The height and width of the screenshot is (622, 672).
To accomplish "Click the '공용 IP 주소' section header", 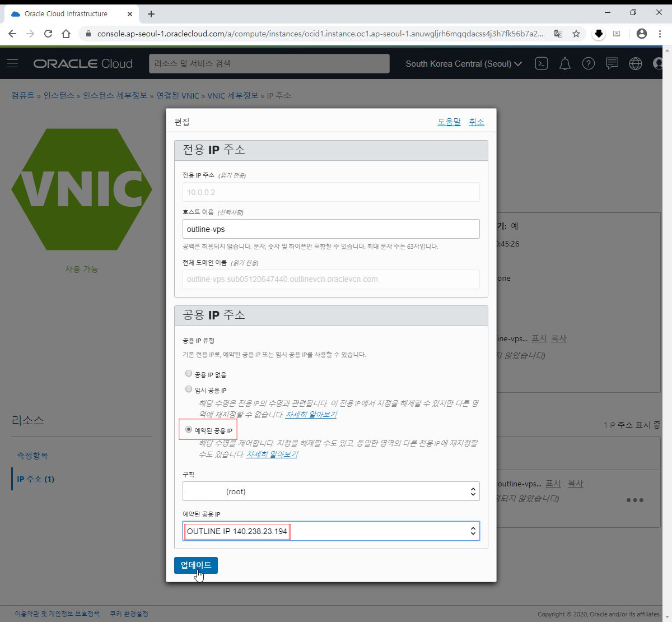I will tap(331, 315).
